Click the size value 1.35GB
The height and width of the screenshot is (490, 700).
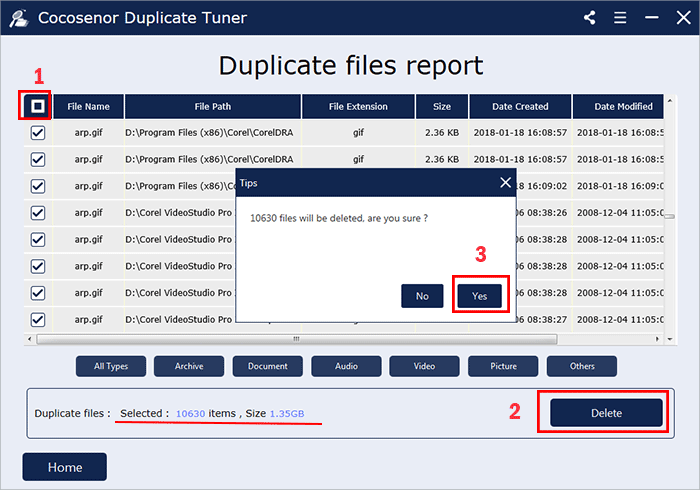click(x=287, y=414)
